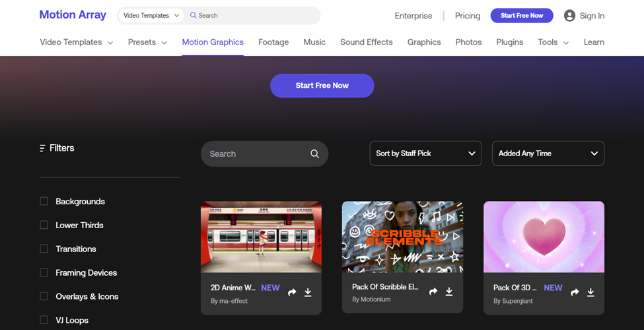Viewport: 644px width, 330px height.
Task: Click share icon on Scribble Elements card
Action: click(x=433, y=292)
